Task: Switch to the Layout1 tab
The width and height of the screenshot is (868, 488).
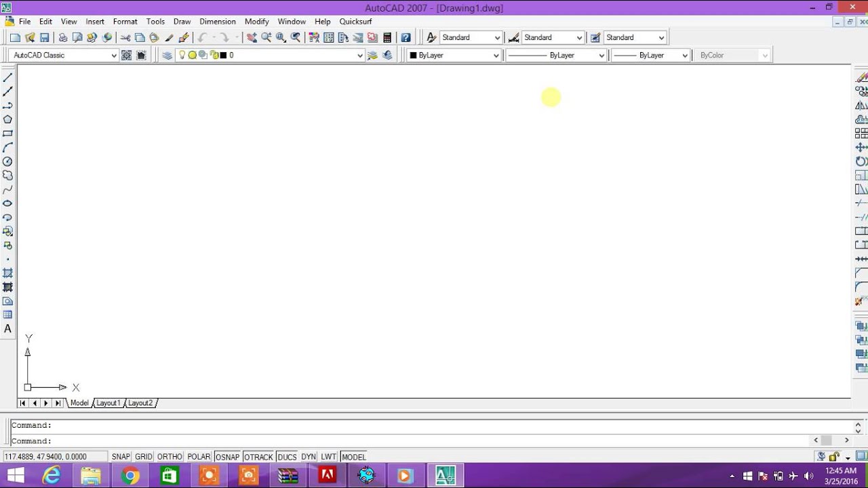Action: coord(108,403)
